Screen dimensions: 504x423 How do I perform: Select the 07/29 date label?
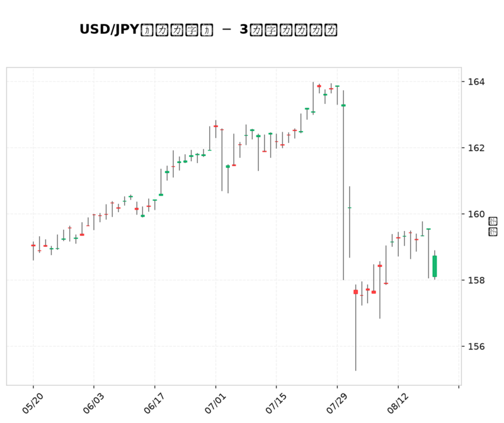pyautogui.click(x=336, y=403)
